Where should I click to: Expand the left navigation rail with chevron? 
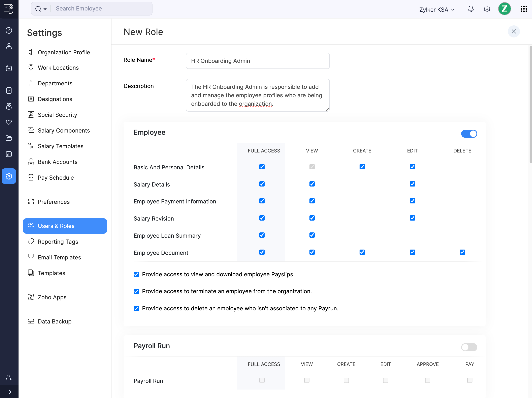point(10,392)
